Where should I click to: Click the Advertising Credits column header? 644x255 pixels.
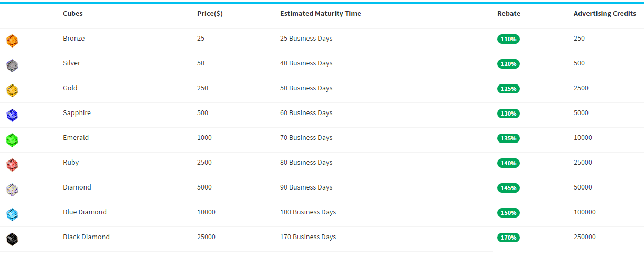[x=605, y=14]
